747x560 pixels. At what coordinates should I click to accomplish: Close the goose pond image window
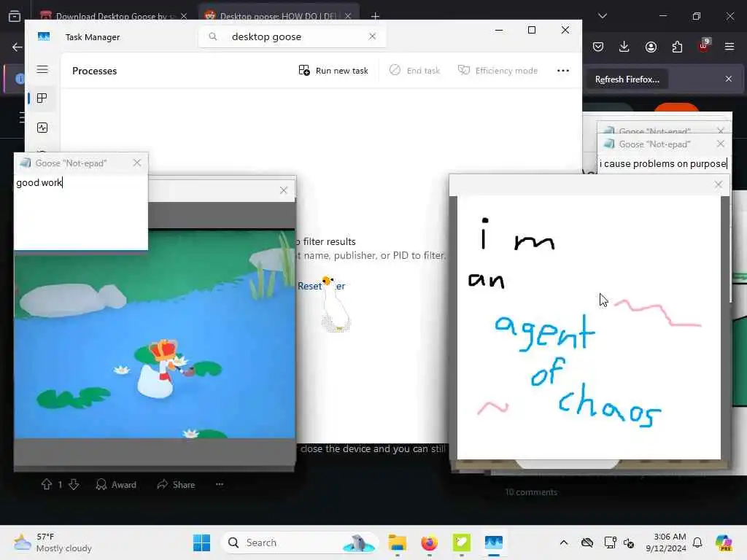click(284, 190)
